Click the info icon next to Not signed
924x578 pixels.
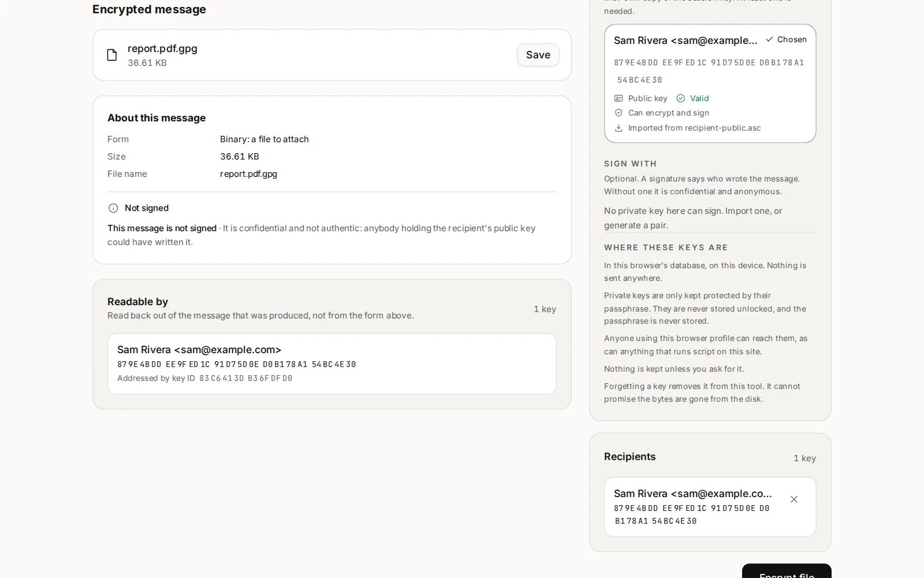point(113,208)
